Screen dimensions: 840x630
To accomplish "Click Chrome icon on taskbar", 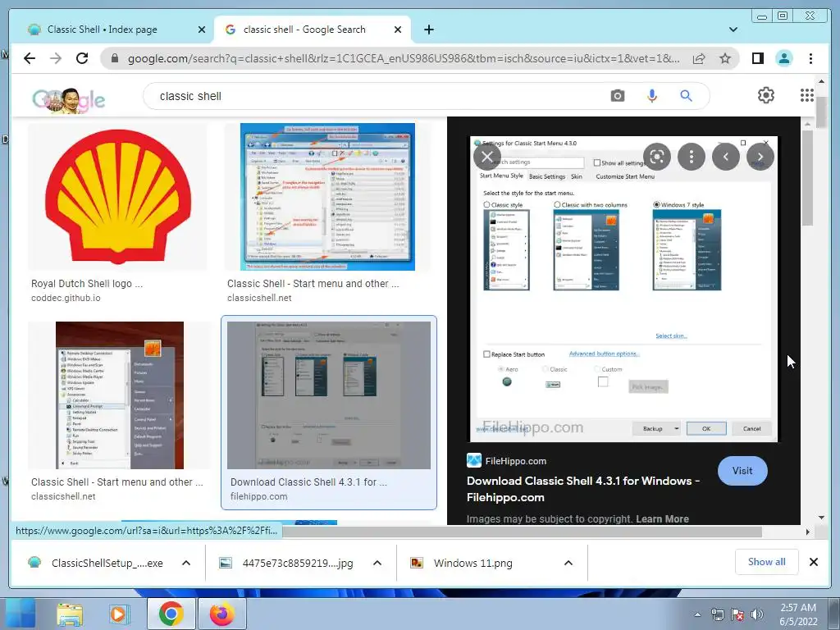I will 171,614.
